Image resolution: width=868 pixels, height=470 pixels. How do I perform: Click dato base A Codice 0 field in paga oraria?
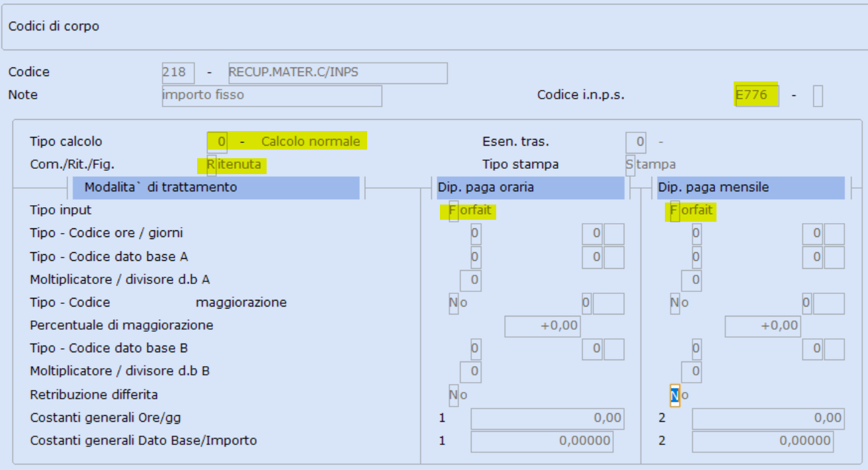click(591, 257)
